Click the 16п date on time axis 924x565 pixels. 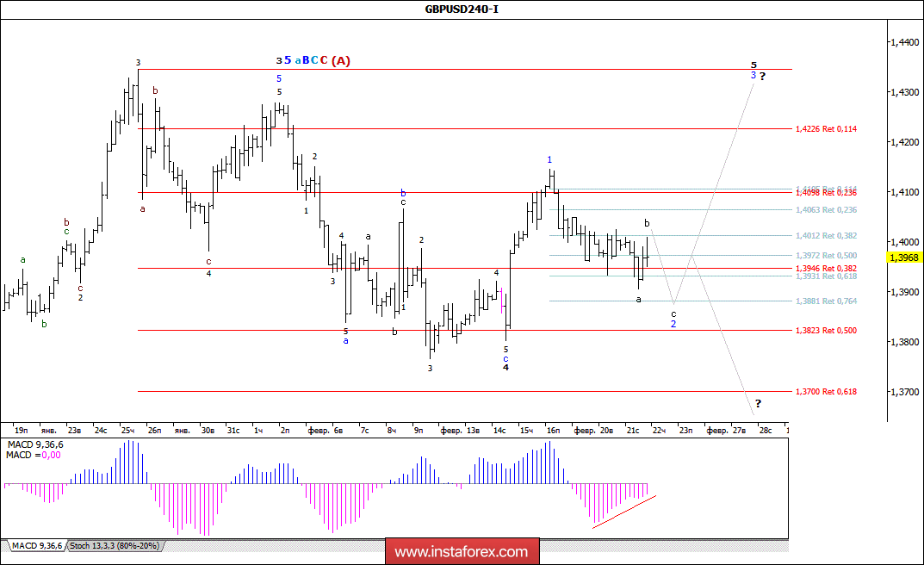coord(553,431)
